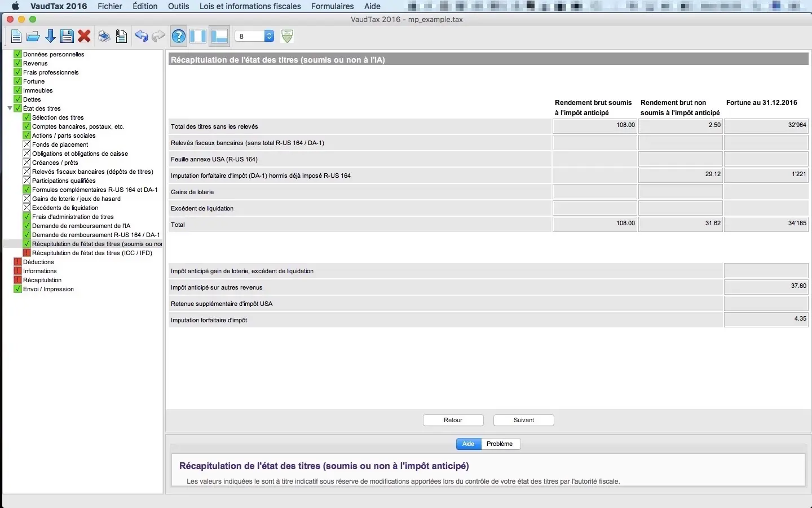
Task: Open the Outils menu
Action: (179, 6)
